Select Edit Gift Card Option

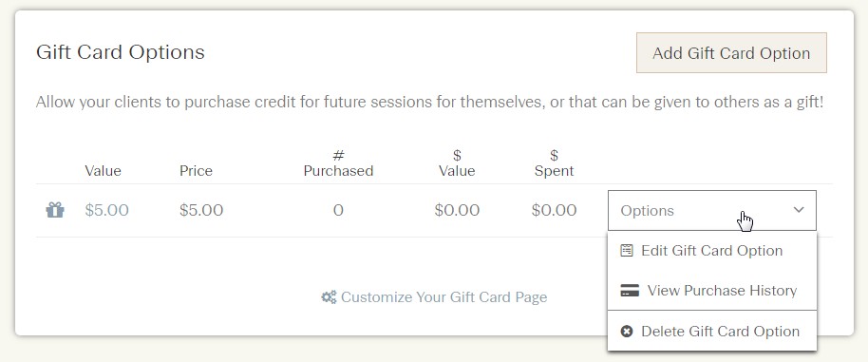712,251
